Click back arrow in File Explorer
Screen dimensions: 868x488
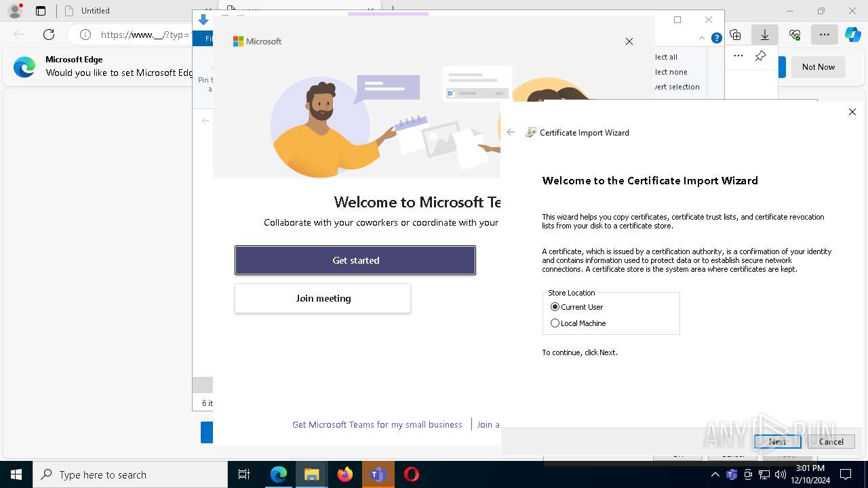pos(205,121)
